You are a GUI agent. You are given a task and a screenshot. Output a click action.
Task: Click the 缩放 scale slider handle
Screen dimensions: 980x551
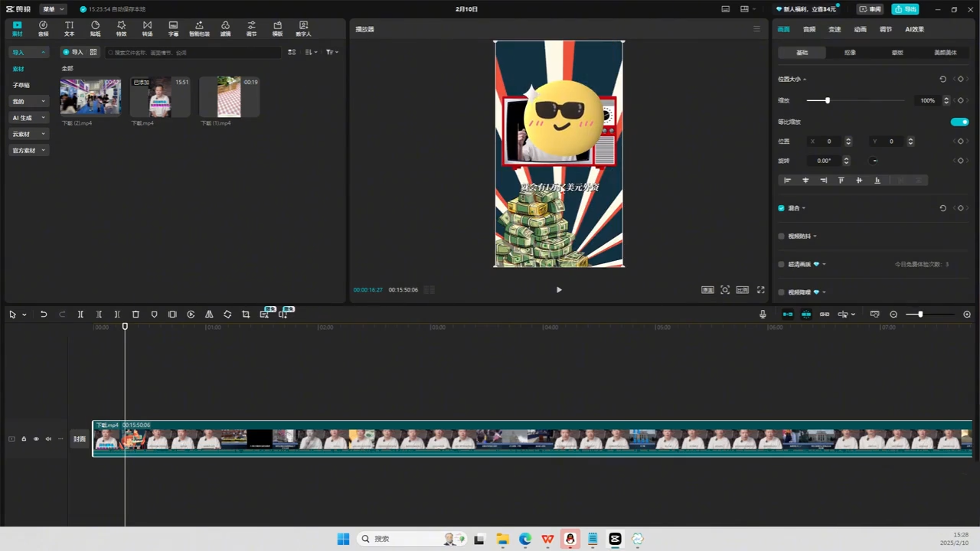[x=827, y=100]
